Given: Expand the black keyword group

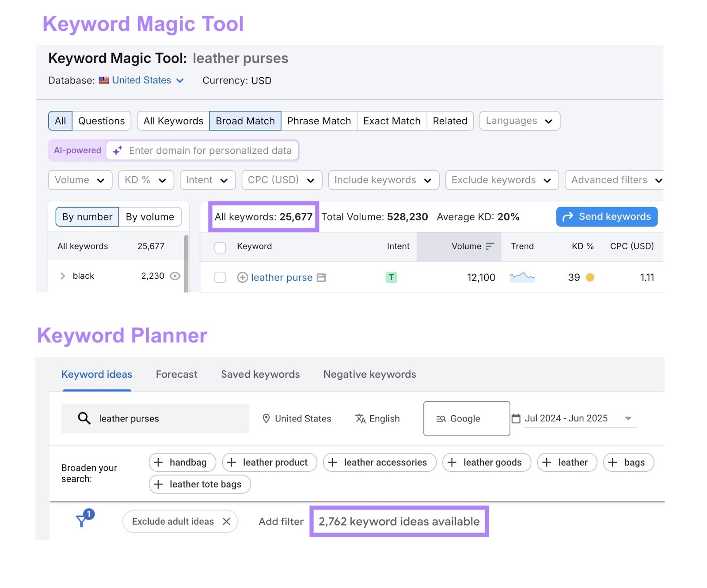Looking at the screenshot, I should point(63,276).
